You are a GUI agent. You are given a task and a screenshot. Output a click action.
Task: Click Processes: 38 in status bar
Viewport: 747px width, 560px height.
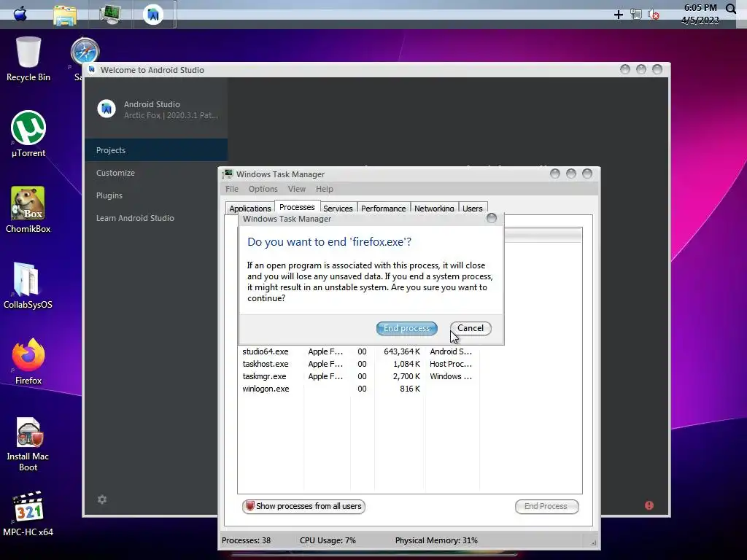pos(246,540)
